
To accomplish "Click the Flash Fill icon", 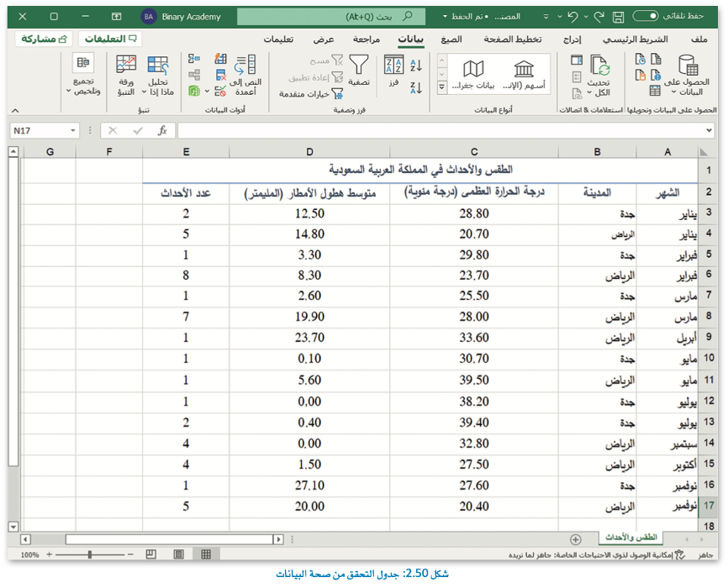I will 220,59.
